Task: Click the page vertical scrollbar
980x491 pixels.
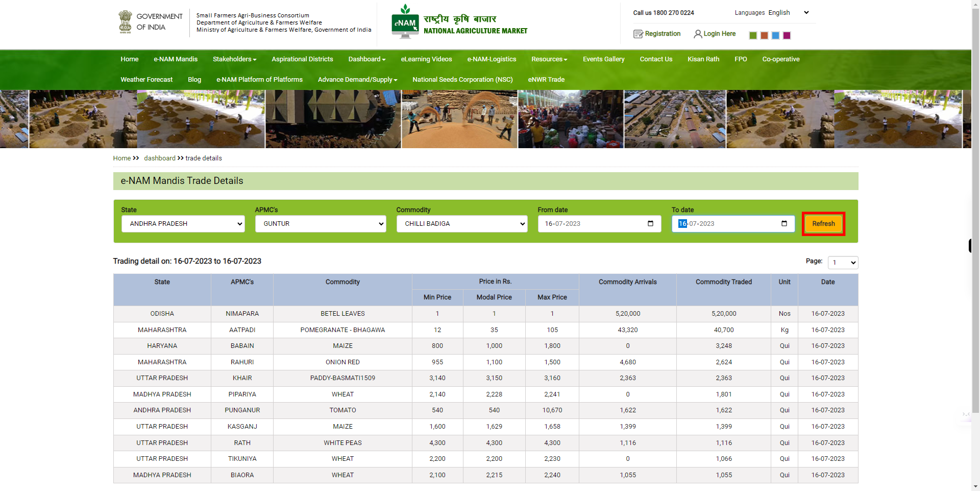Action: click(975, 209)
